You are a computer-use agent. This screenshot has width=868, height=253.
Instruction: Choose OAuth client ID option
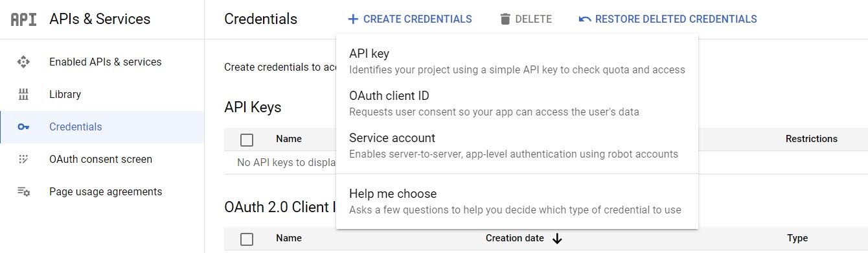(517, 103)
